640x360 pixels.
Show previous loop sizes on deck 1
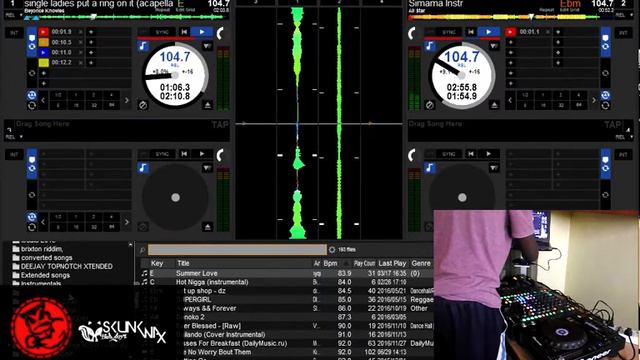43,100
